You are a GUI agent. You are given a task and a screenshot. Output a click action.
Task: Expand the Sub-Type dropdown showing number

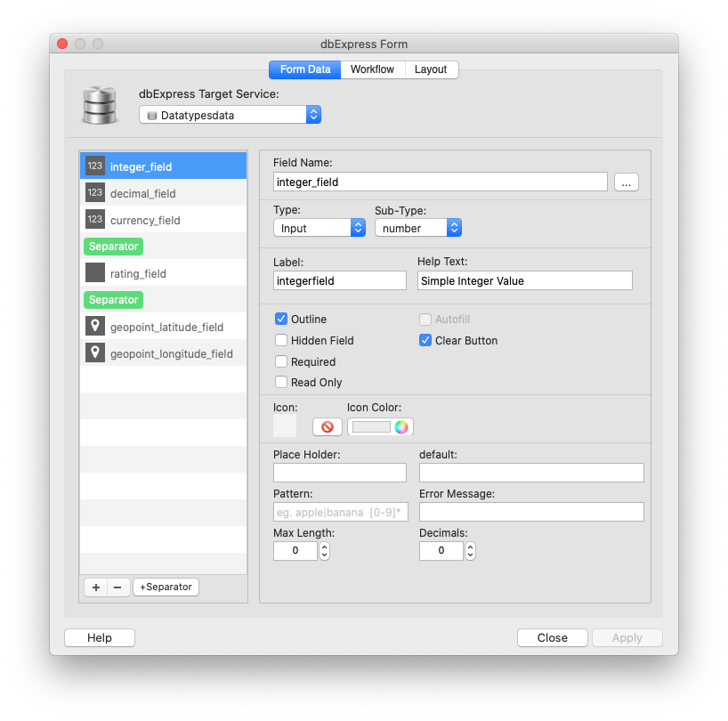click(x=417, y=229)
